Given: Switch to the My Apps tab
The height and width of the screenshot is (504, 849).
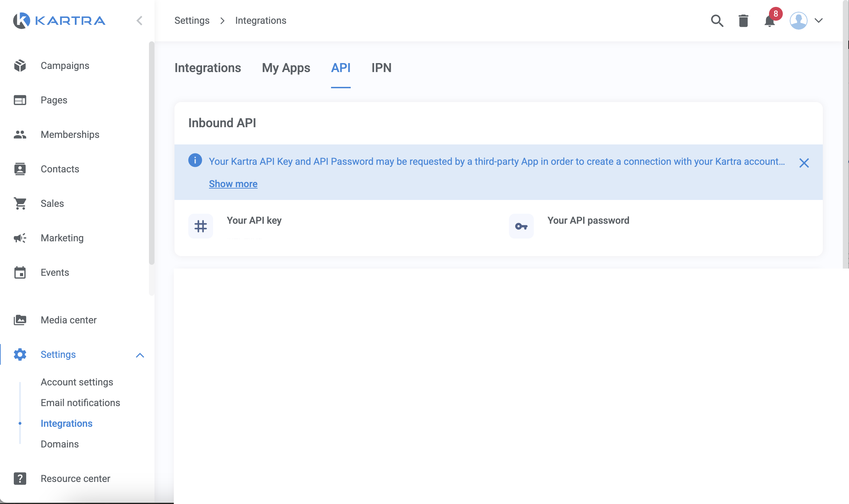Looking at the screenshot, I should 286,68.
